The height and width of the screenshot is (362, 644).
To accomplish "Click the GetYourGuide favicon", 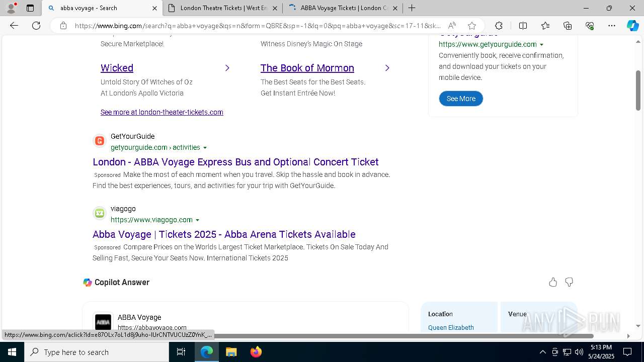I will tap(100, 141).
